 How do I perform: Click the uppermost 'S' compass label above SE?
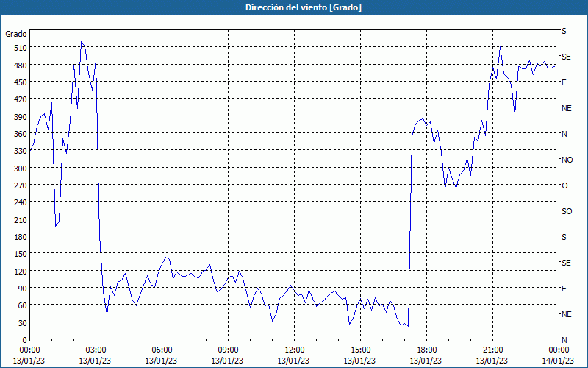pyautogui.click(x=564, y=31)
